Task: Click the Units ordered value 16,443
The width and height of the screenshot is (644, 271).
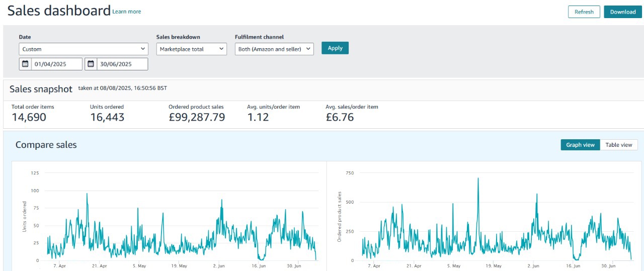Action: (107, 117)
